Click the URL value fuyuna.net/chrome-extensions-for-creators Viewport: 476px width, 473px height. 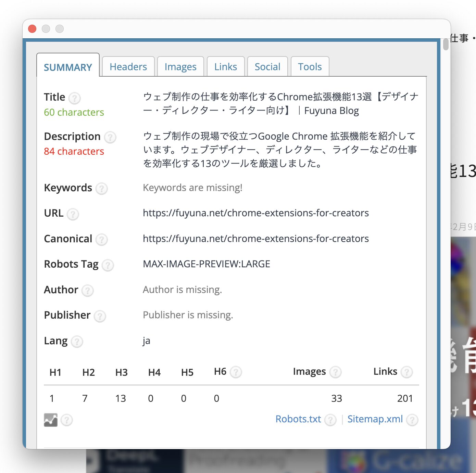coord(256,213)
